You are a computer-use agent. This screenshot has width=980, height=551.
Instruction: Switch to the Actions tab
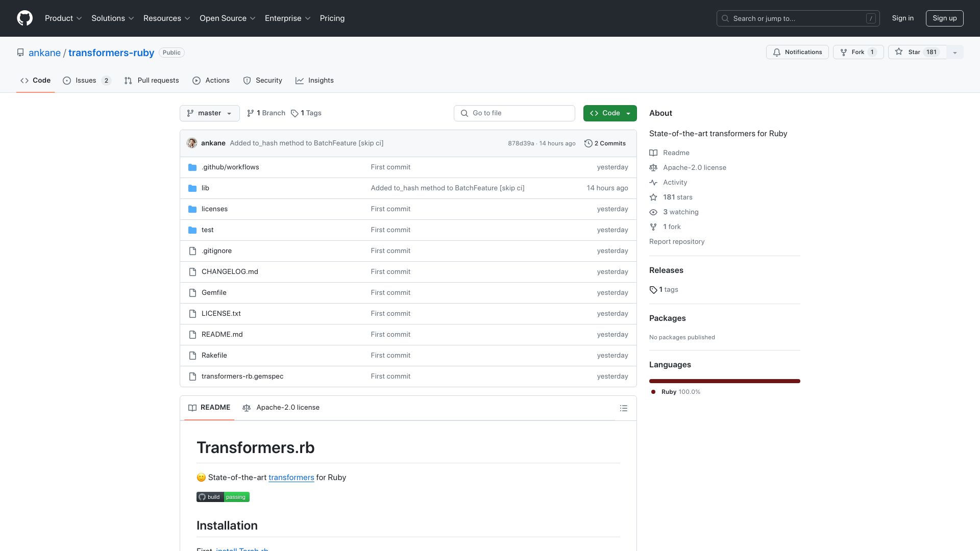click(211, 81)
